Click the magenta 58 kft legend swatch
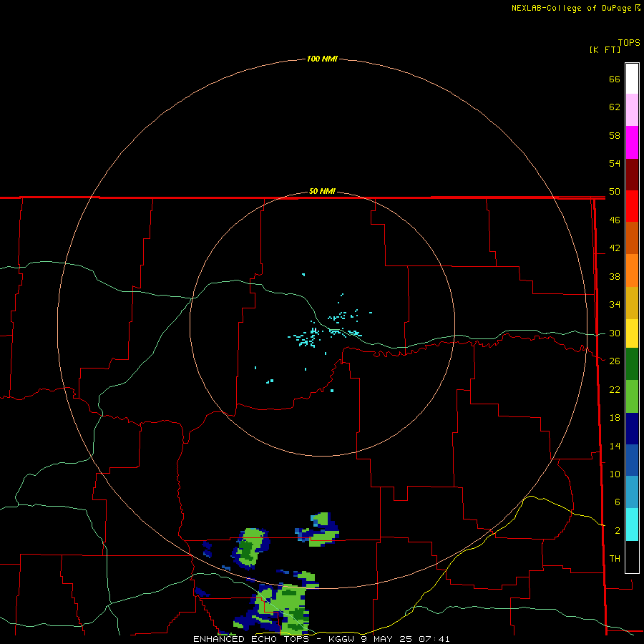Screen dimensions: 644x644 point(632,142)
